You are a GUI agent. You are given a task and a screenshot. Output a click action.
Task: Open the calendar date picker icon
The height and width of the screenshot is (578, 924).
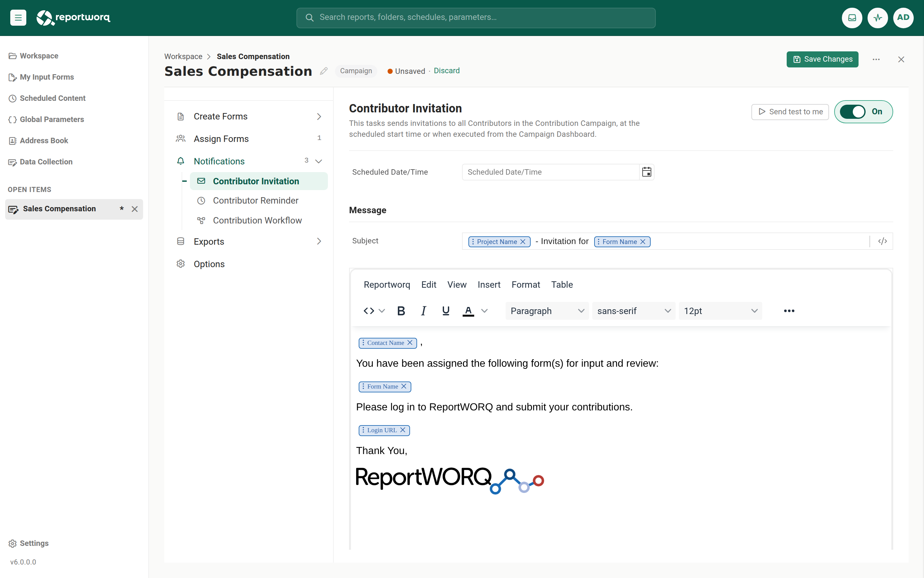[x=646, y=172]
